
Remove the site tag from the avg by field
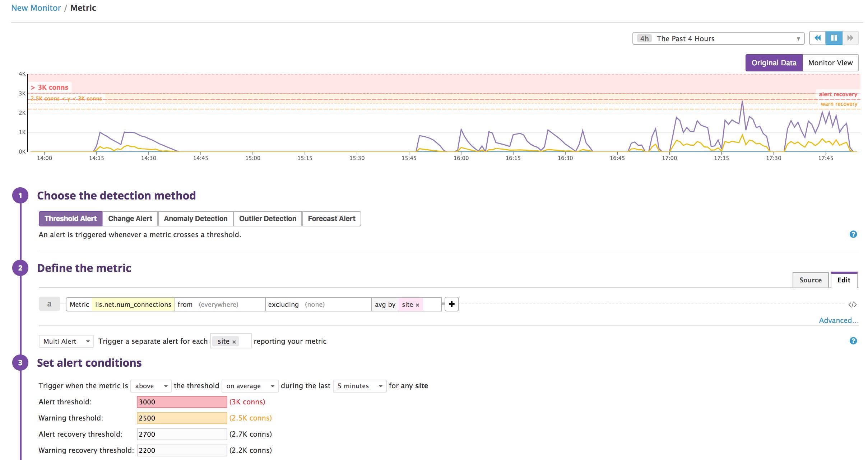tap(417, 304)
